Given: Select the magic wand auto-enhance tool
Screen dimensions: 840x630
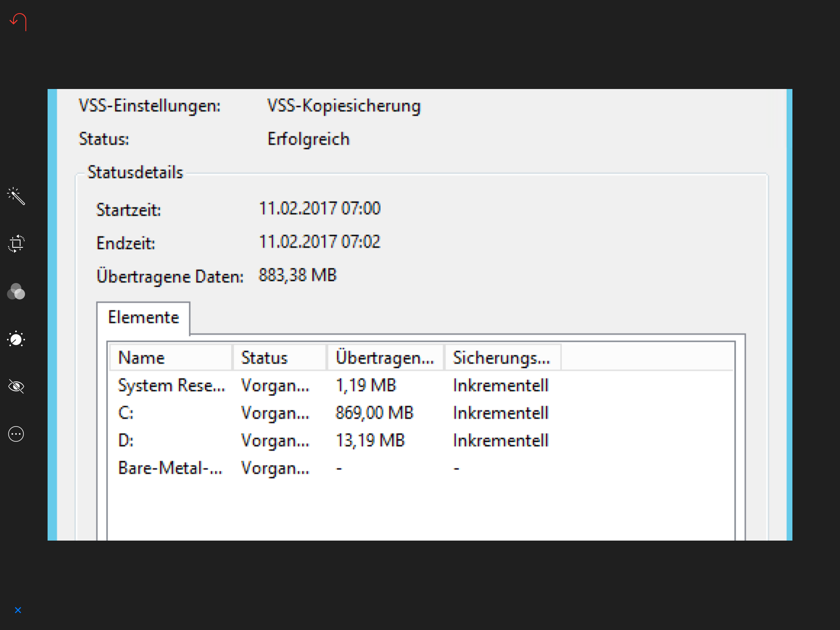Looking at the screenshot, I should pyautogui.click(x=16, y=196).
